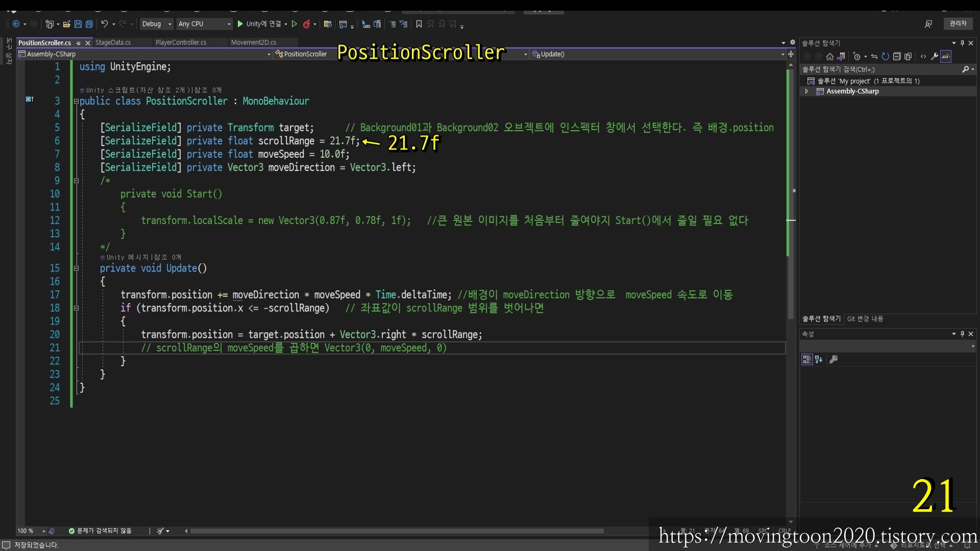980x551 pixels.
Task: Click the Redo arrow icon
Action: (x=122, y=24)
